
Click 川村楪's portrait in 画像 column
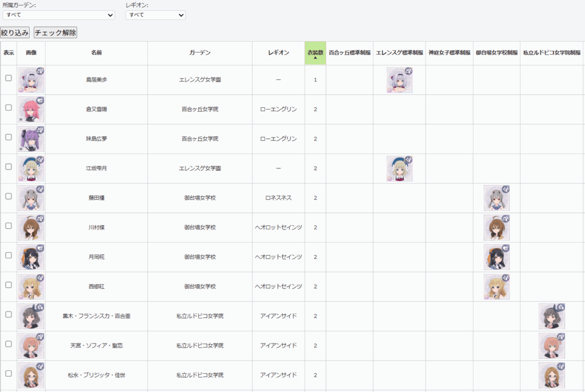[31, 228]
